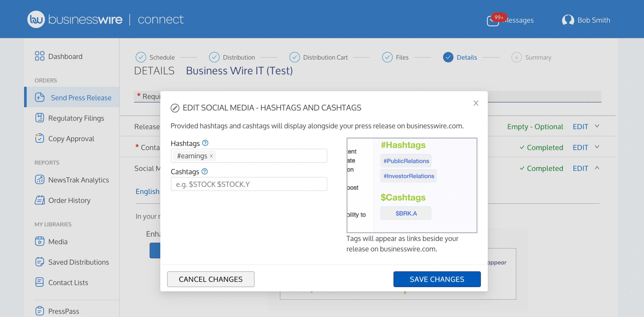644x317 pixels.
Task: Click the Cashtags help question icon
Action: [204, 171]
